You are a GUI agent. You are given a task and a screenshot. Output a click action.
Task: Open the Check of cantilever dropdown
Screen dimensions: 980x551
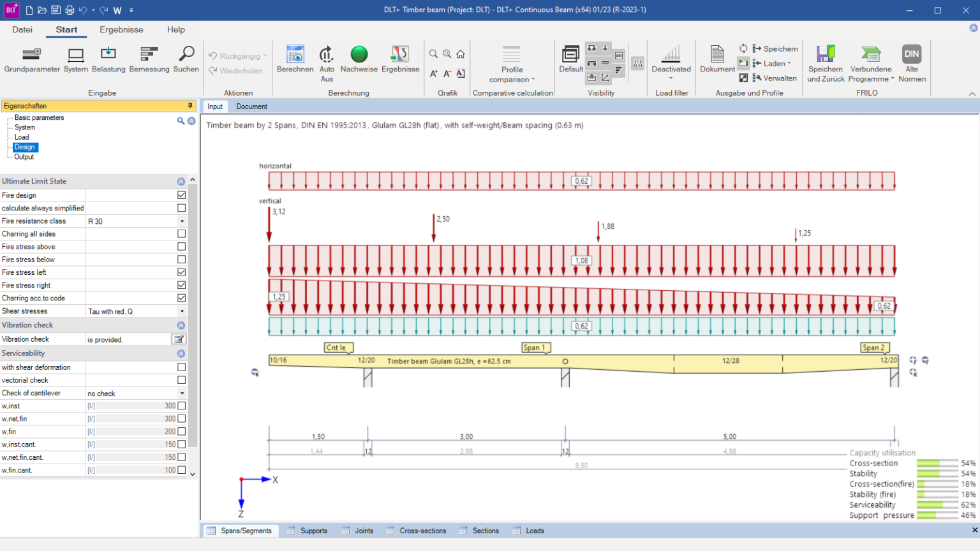coord(182,393)
